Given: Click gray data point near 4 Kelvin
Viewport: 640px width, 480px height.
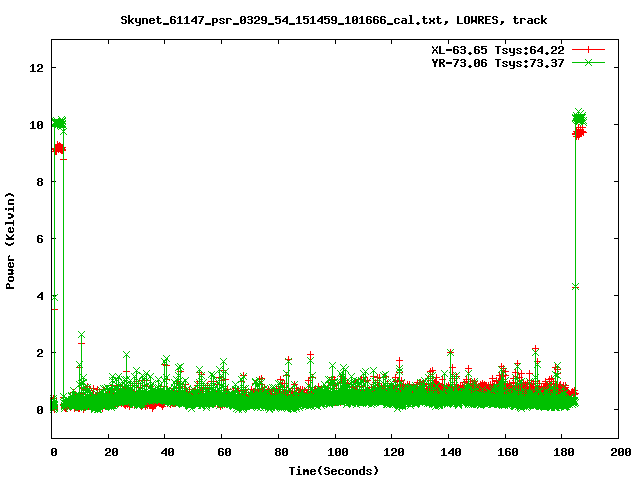Looking at the screenshot, I should tap(575, 287).
